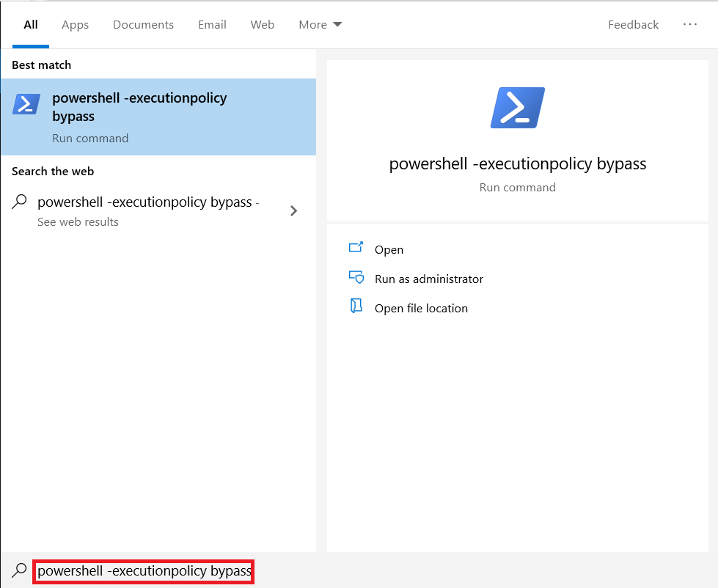Click the search box containing powershell command
The image size is (718, 588).
(x=143, y=572)
